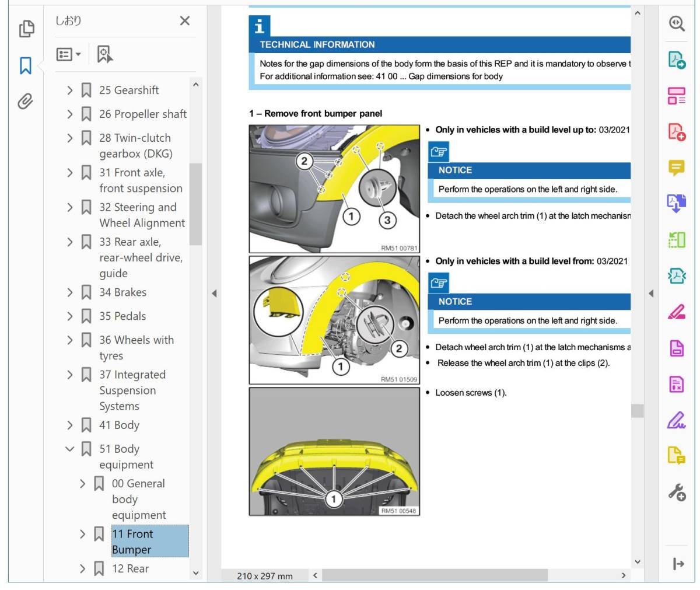Click the bookmarks panel scroll down arrow
Image resolution: width=700 pixels, height=590 pixels.
pos(196,573)
